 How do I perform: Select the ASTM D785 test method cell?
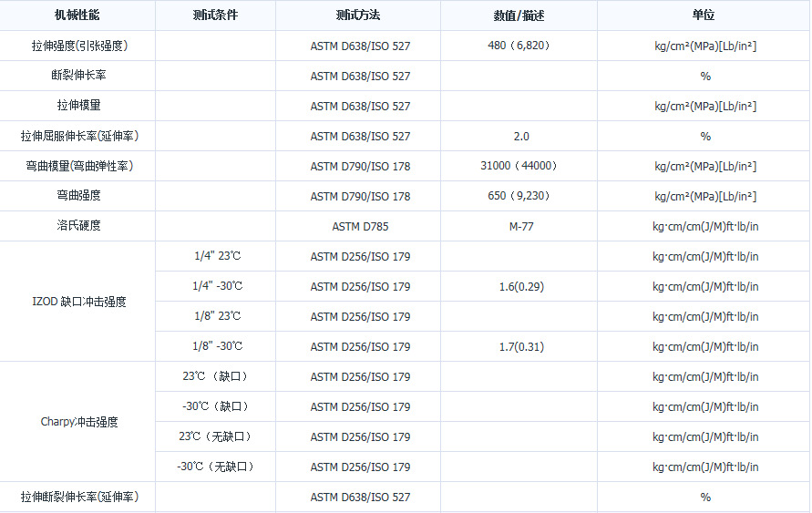coord(360,226)
